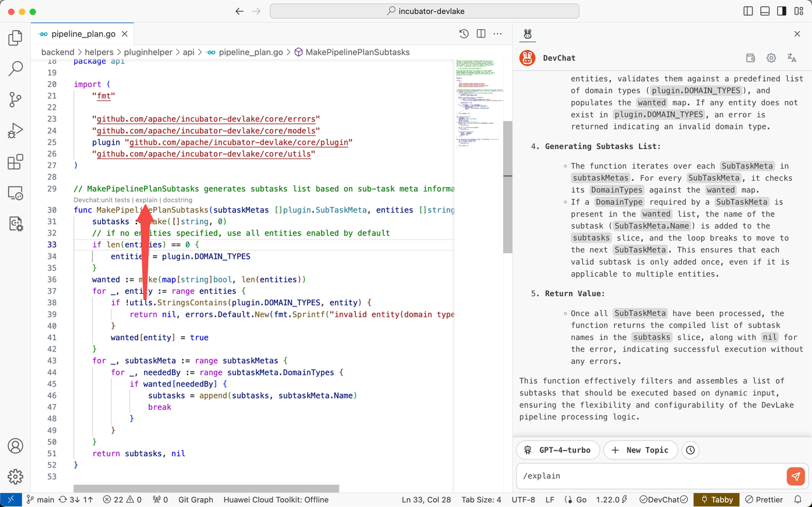Open file timeline history icon in editor toolbar
The width and height of the screenshot is (812, 507).
point(464,34)
